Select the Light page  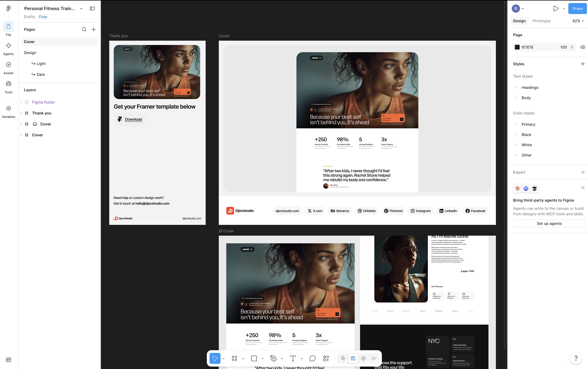[59, 64]
